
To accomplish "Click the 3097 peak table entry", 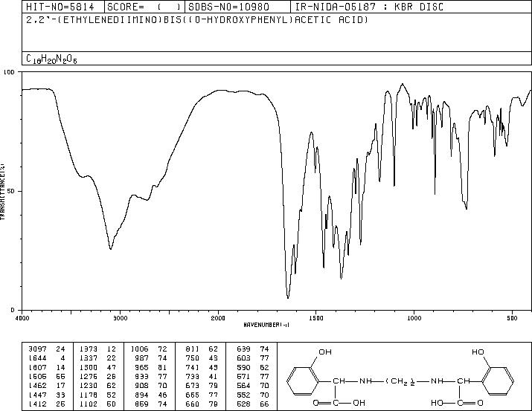I will [x=46, y=349].
